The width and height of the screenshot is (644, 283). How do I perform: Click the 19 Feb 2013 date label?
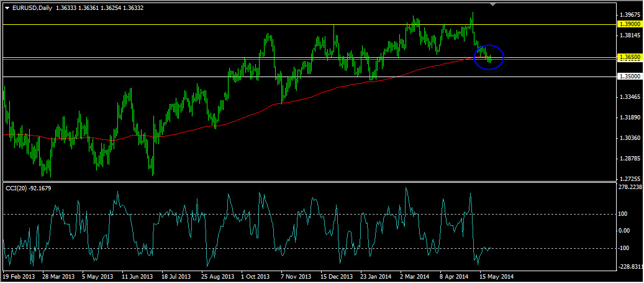pos(17,276)
